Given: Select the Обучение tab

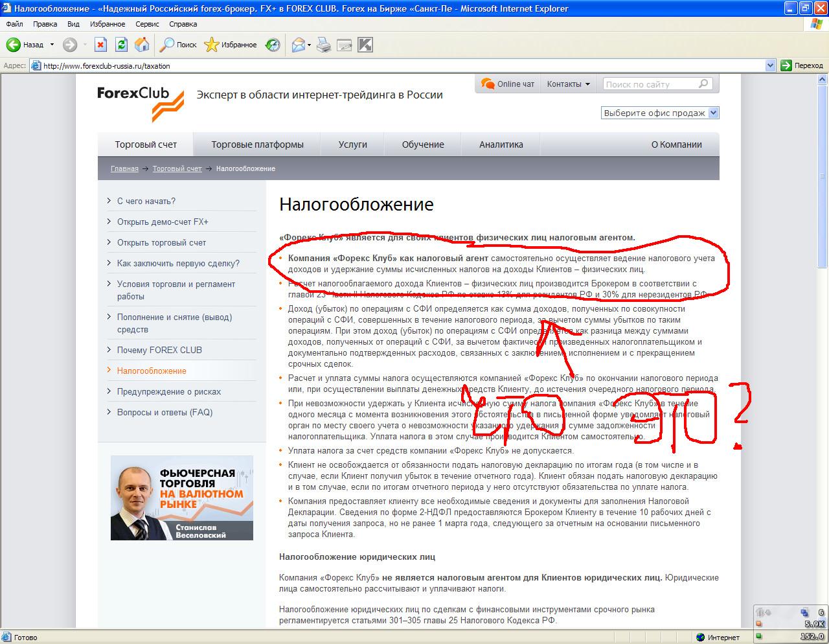Looking at the screenshot, I should point(423,144).
